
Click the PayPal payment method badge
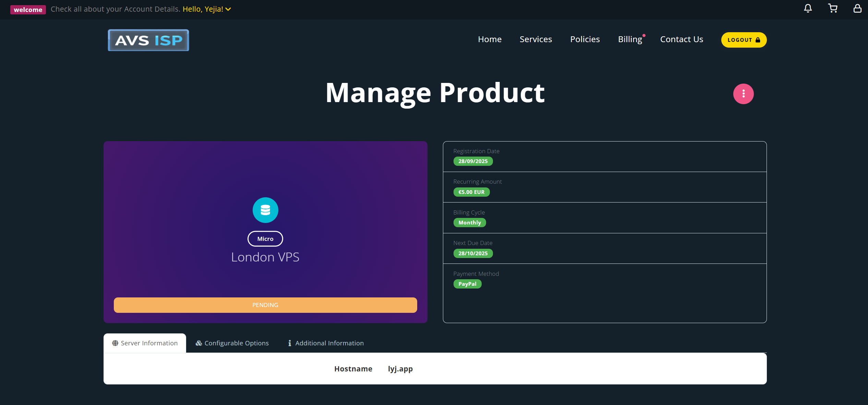coord(467,284)
